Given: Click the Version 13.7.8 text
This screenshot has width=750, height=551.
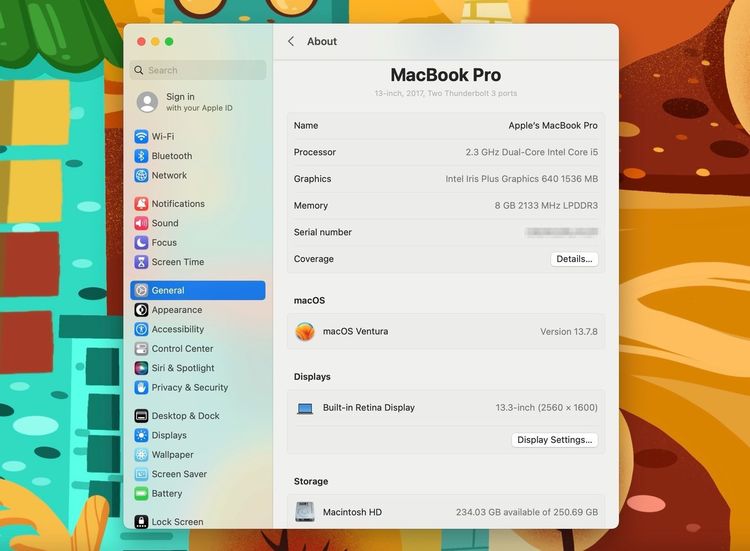Looking at the screenshot, I should click(569, 331).
